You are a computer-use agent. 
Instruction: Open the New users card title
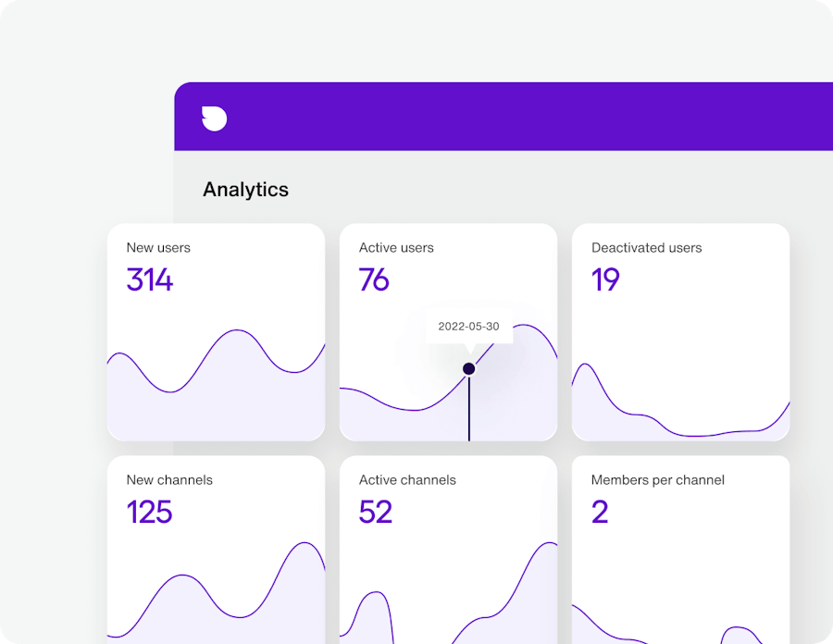point(158,248)
